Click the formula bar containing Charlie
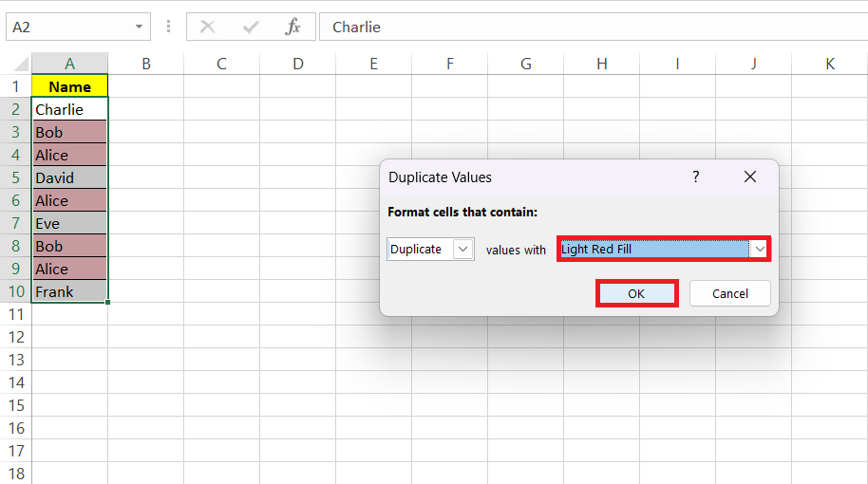This screenshot has width=868, height=484. (x=594, y=27)
